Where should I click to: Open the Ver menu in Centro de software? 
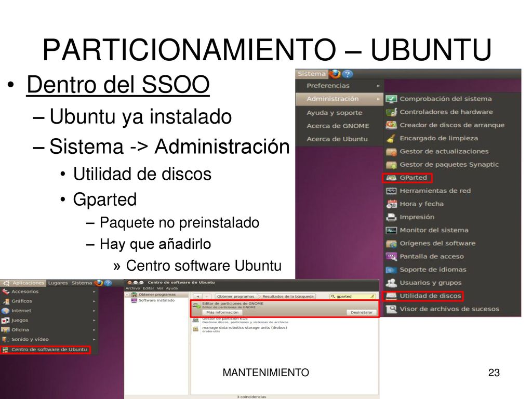(x=160, y=288)
